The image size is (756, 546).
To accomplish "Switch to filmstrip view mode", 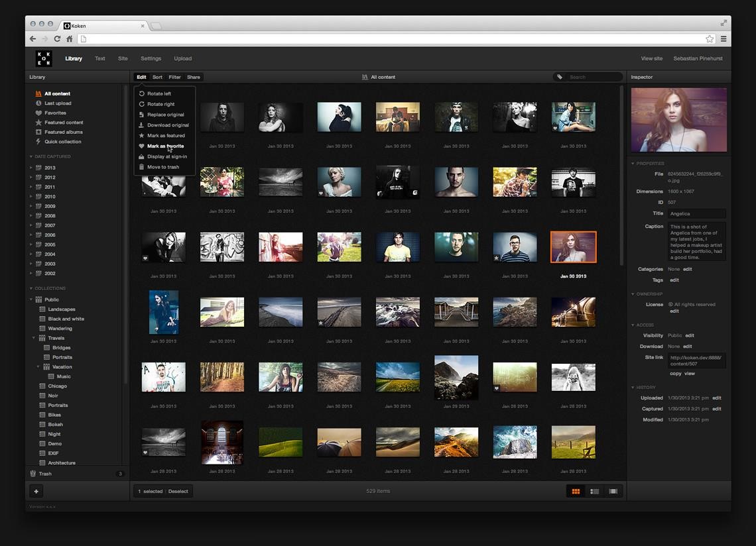I will (x=613, y=491).
